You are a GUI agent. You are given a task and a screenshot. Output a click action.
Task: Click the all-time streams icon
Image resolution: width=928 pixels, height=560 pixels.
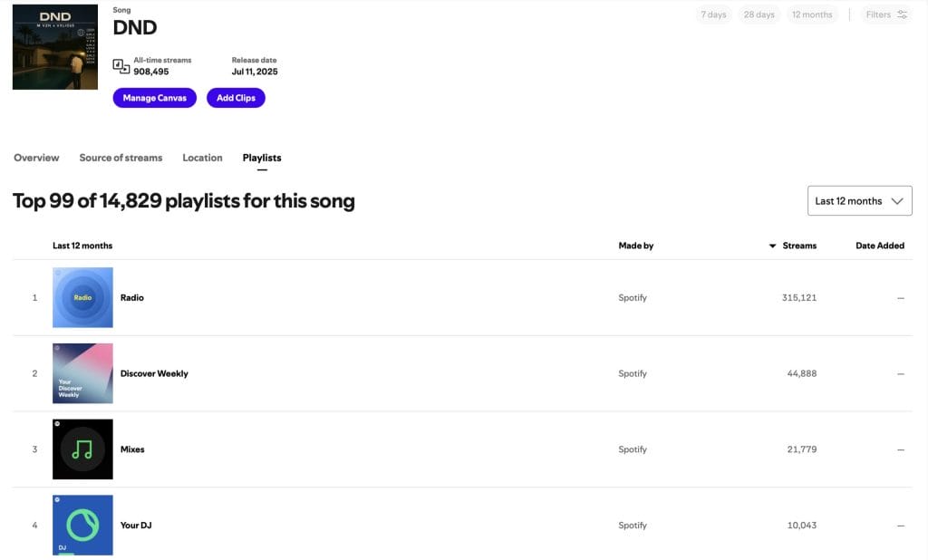[x=121, y=65]
